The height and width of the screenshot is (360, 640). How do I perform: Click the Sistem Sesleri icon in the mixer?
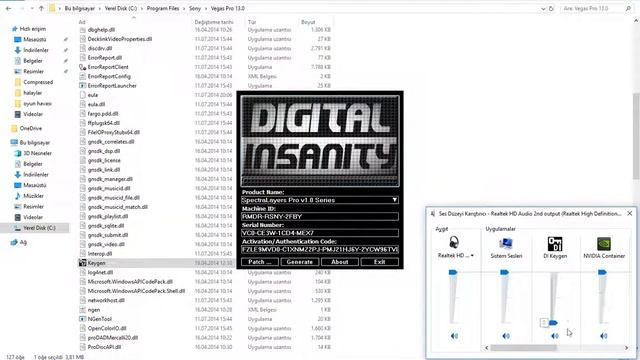pyautogui.click(x=506, y=243)
